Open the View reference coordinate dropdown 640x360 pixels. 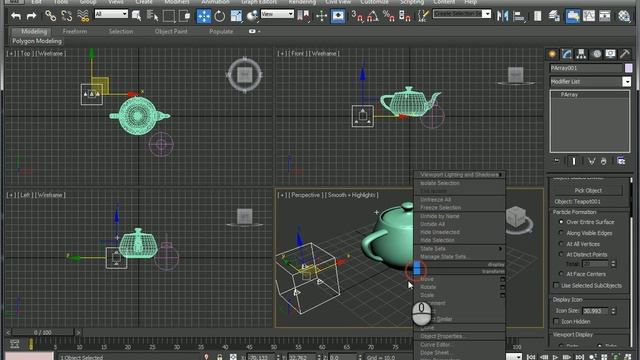point(277,14)
